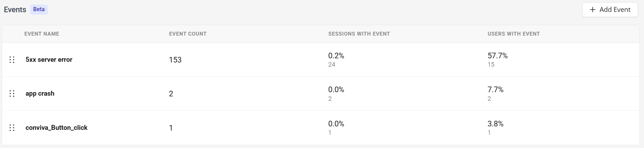
Task: Click the Events section title
Action: (15, 10)
